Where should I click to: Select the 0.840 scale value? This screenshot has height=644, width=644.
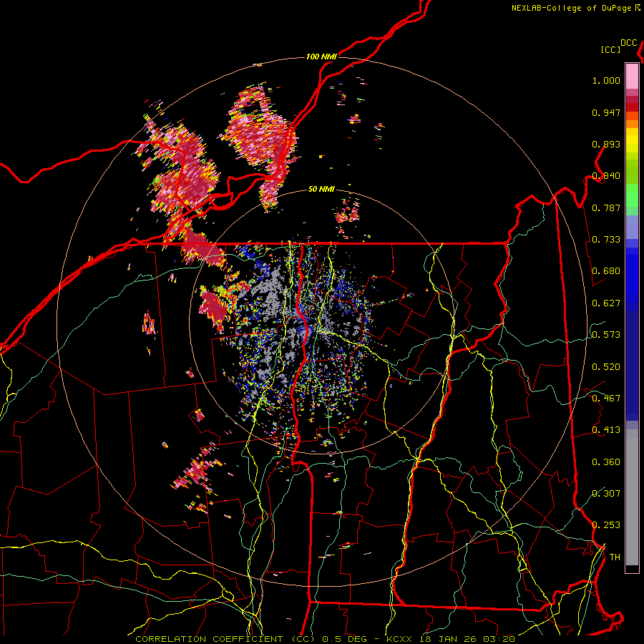(x=606, y=176)
